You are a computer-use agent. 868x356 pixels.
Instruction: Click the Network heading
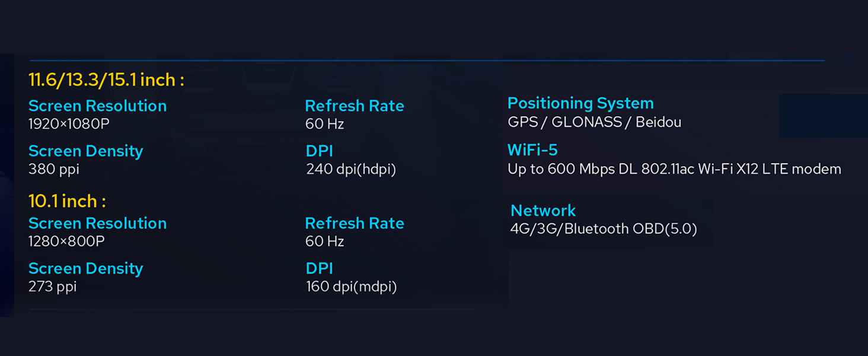click(x=543, y=211)
